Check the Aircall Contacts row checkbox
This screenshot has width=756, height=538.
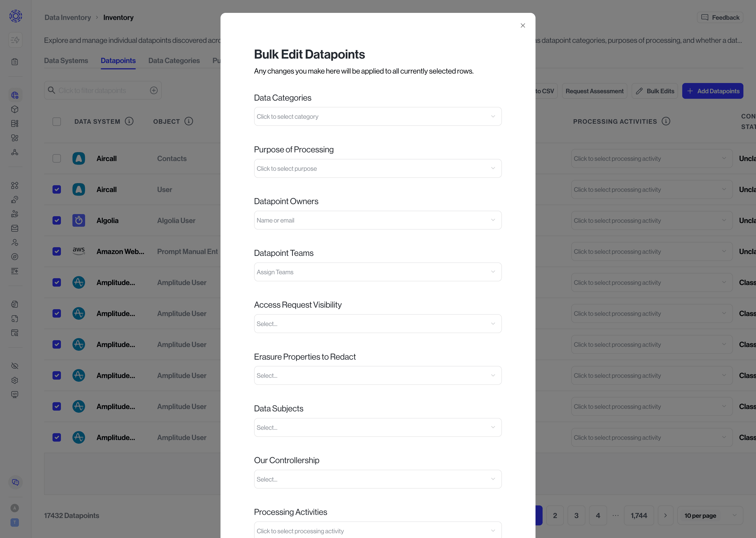pos(57,158)
